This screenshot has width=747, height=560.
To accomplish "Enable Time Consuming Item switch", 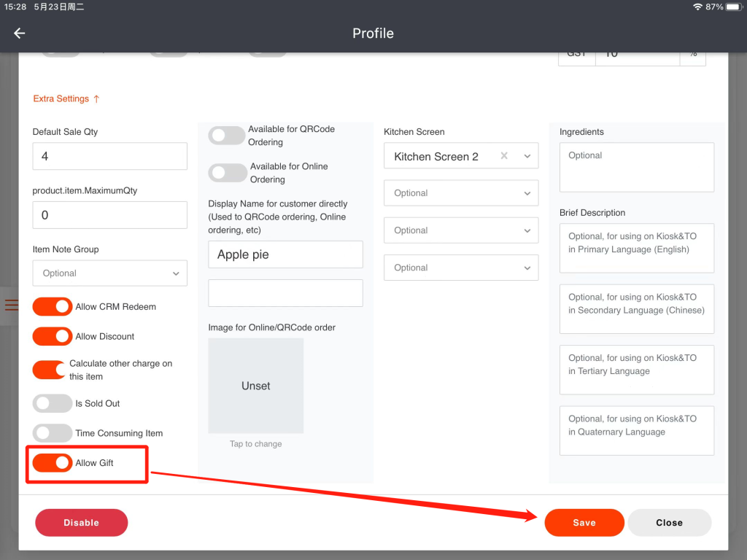I will pyautogui.click(x=53, y=433).
